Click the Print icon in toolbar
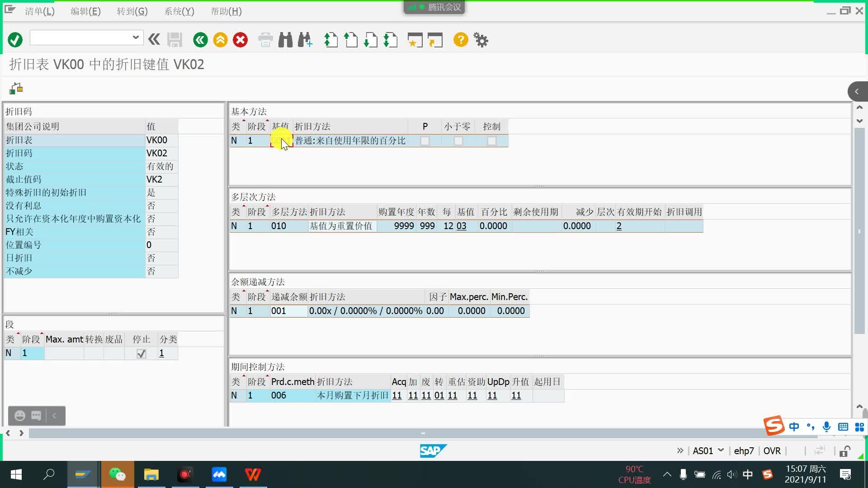The height and width of the screenshot is (488, 868). (265, 40)
